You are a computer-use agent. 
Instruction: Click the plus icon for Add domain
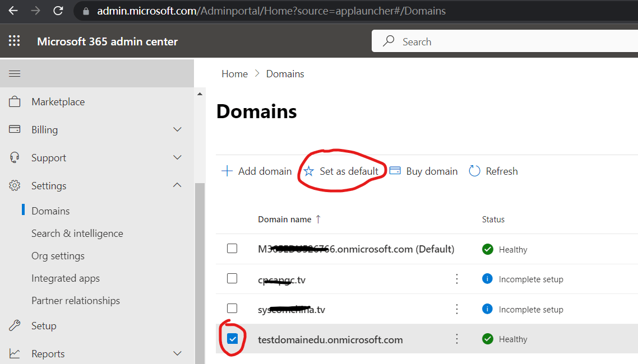coord(227,171)
